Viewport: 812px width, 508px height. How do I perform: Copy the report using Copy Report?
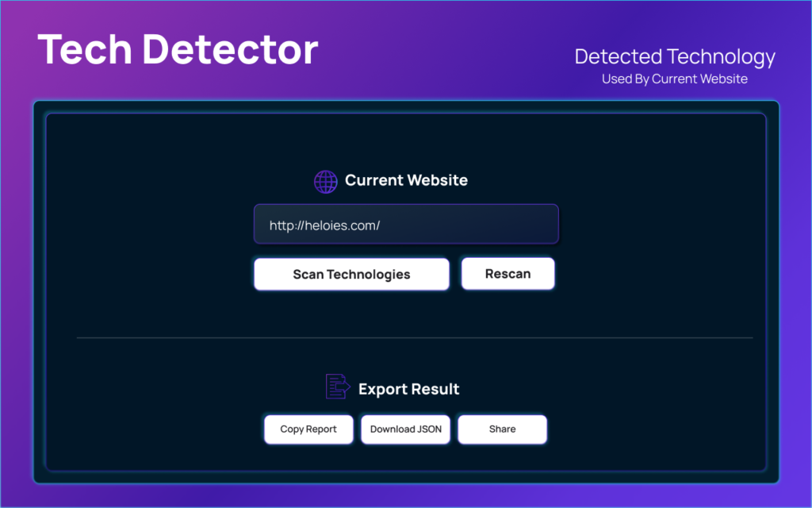tap(308, 429)
